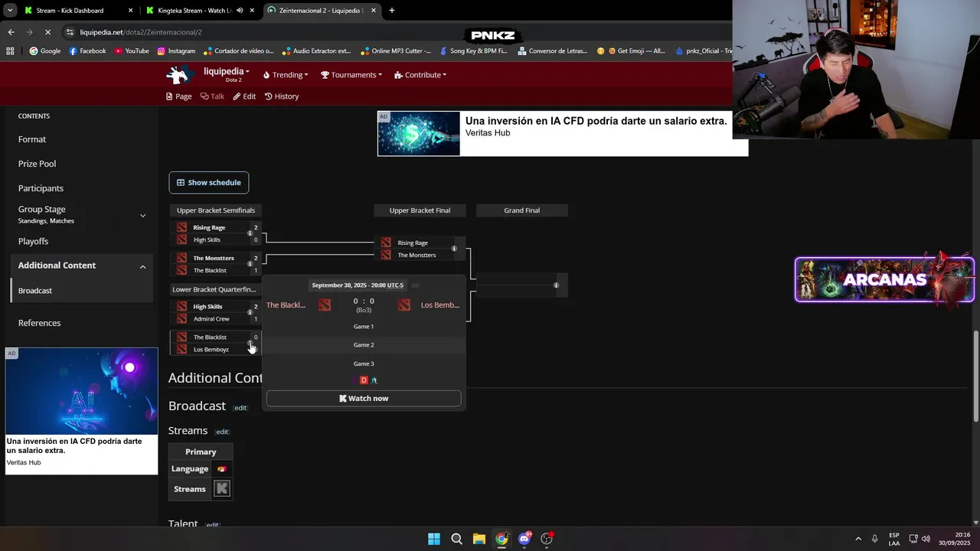The width and height of the screenshot is (980, 551).
Task: Click Show schedule button
Action: coord(209,182)
